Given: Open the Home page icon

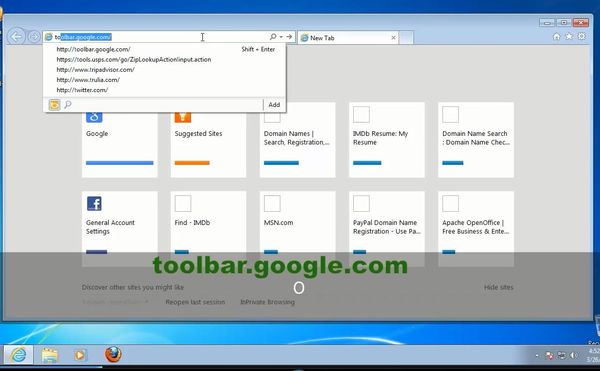Looking at the screenshot, I should click(x=556, y=36).
